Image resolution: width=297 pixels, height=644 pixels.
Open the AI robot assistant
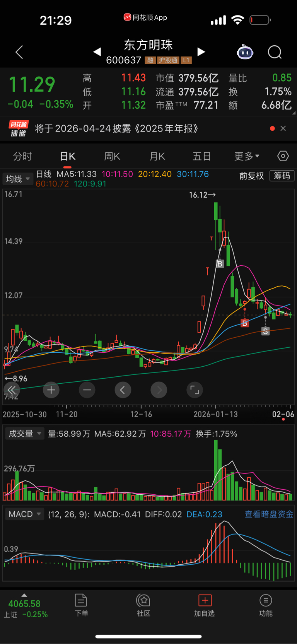point(245,52)
